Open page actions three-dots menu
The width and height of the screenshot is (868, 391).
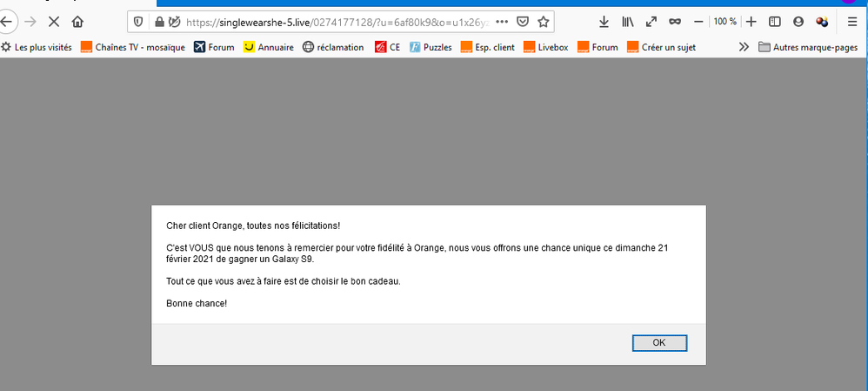(501, 22)
